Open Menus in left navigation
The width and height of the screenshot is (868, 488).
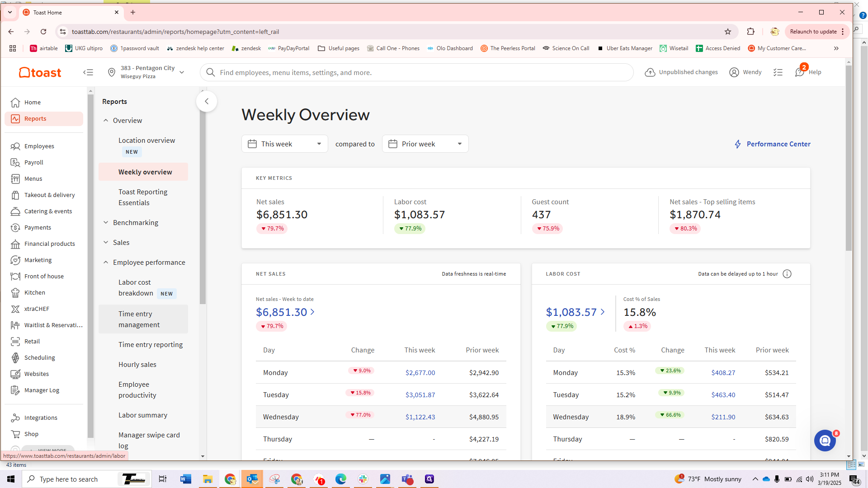tap(44, 179)
